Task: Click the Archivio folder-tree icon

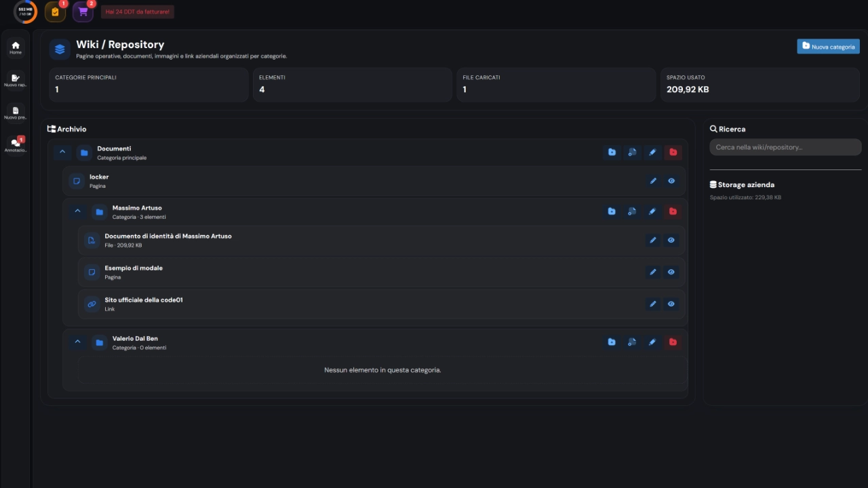Action: [52, 129]
